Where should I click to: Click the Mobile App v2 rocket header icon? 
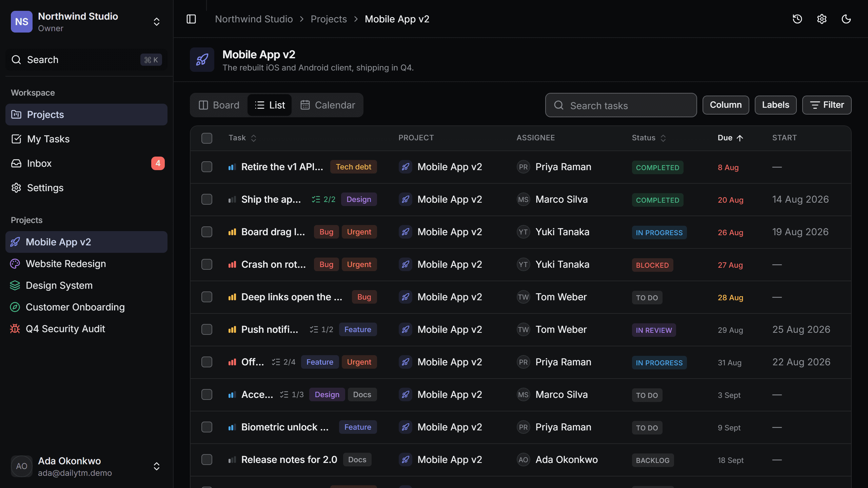click(x=202, y=60)
